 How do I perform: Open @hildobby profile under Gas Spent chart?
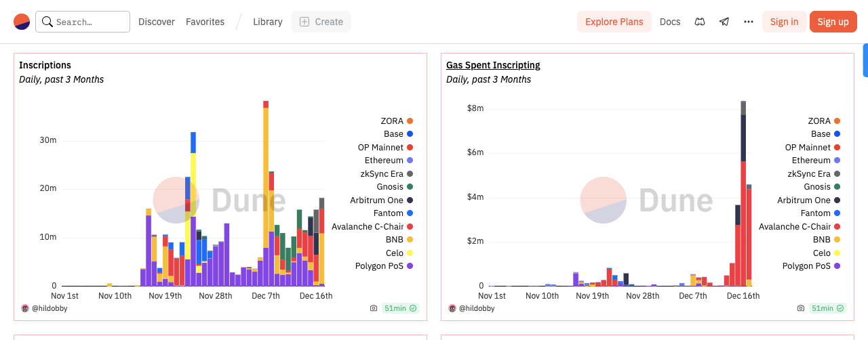pyautogui.click(x=477, y=308)
